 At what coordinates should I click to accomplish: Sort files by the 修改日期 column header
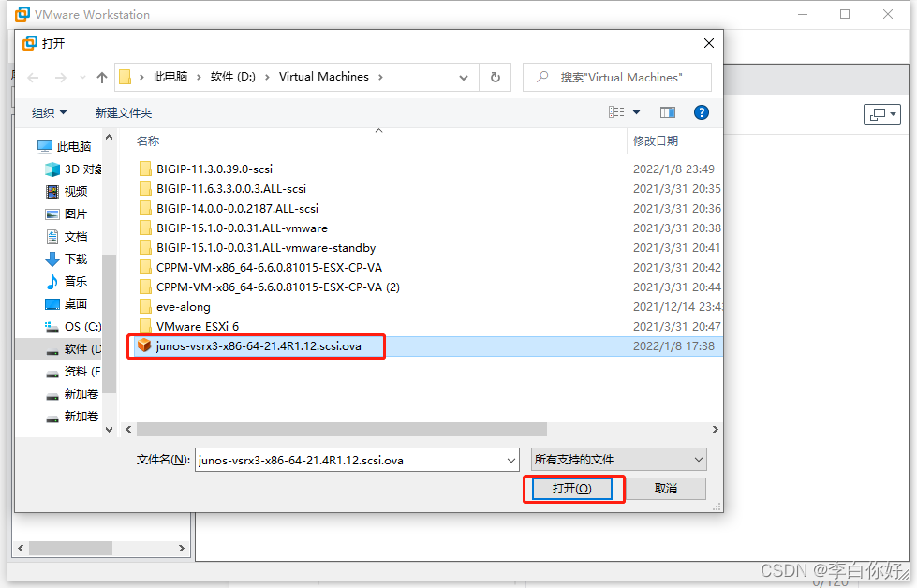pos(656,140)
